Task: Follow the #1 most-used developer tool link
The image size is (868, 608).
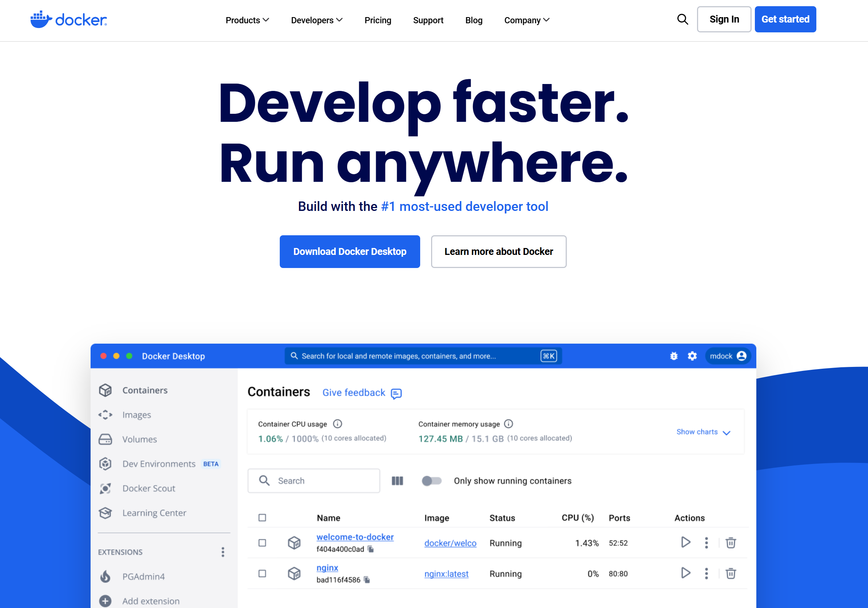Action: tap(465, 207)
